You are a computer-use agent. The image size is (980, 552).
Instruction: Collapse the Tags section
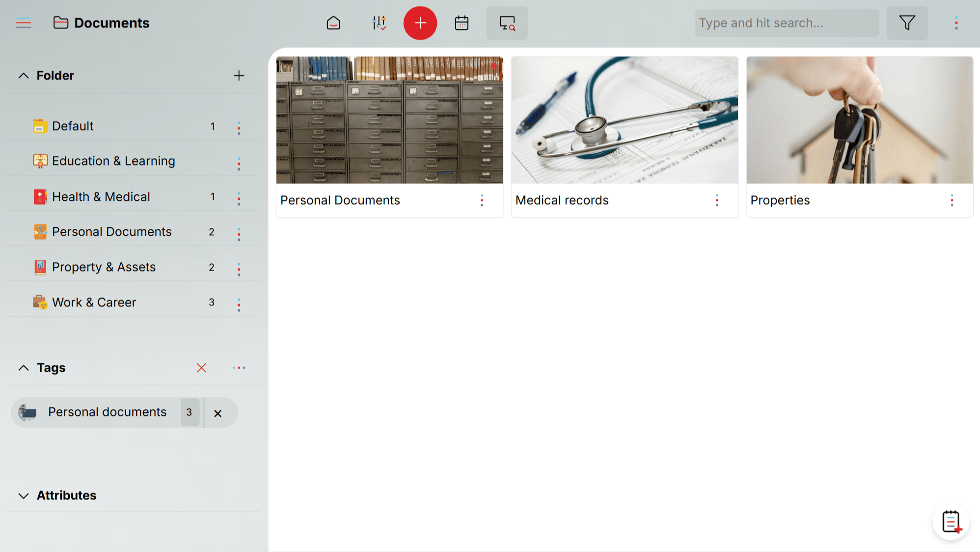point(23,367)
